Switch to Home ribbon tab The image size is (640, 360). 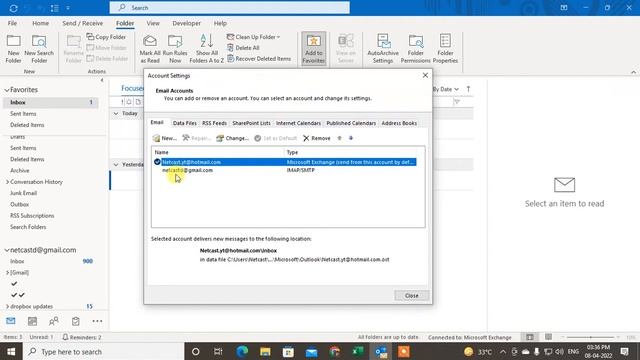(x=40, y=23)
